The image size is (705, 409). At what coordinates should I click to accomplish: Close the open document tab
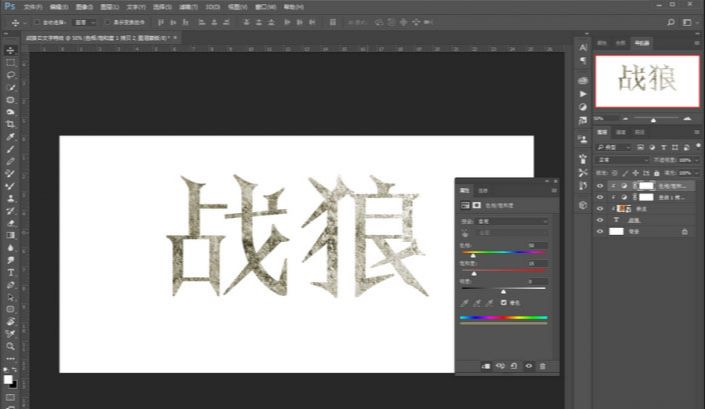pyautogui.click(x=175, y=38)
